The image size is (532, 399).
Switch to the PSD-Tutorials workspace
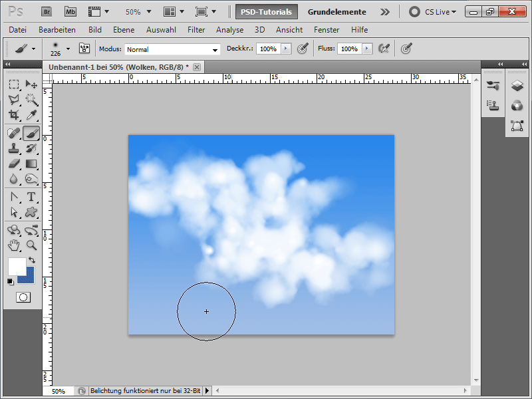[267, 12]
